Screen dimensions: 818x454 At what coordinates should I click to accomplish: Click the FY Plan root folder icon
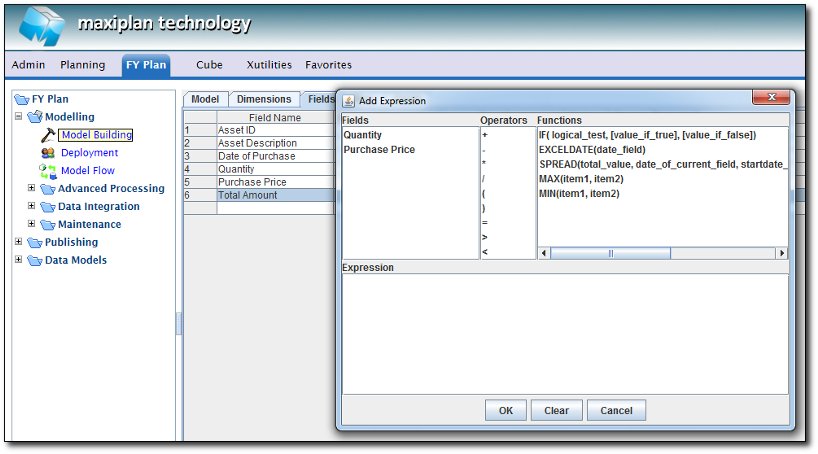(21, 99)
